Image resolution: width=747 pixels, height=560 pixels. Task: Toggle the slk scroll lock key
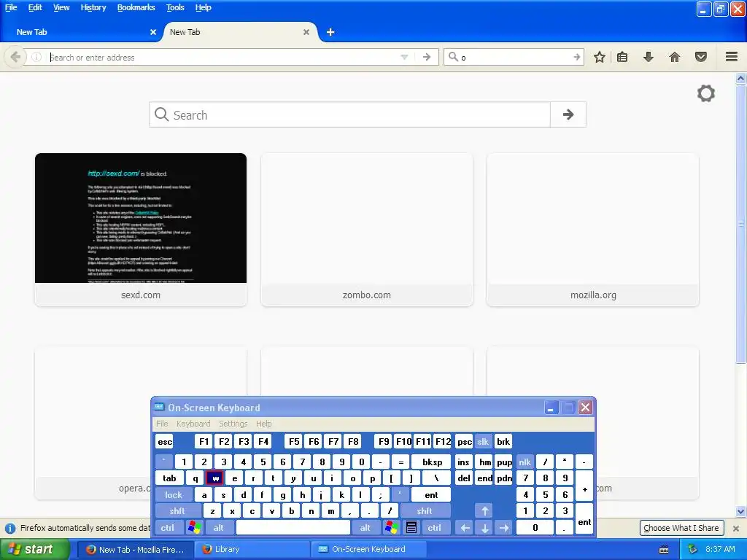tap(483, 441)
